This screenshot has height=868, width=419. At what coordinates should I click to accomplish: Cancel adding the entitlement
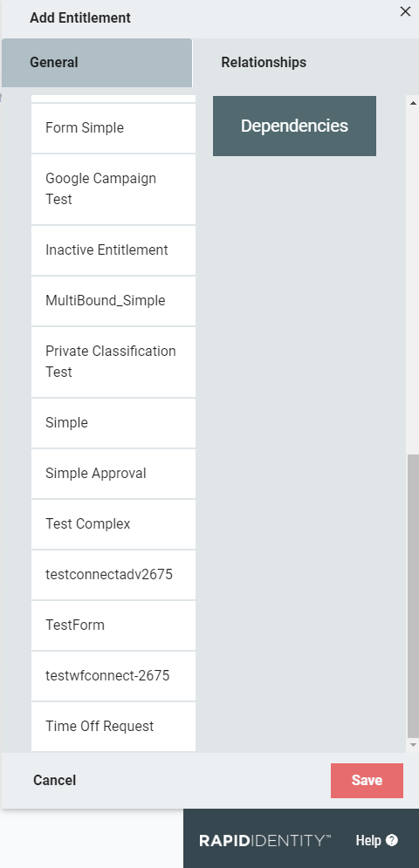[x=54, y=781]
